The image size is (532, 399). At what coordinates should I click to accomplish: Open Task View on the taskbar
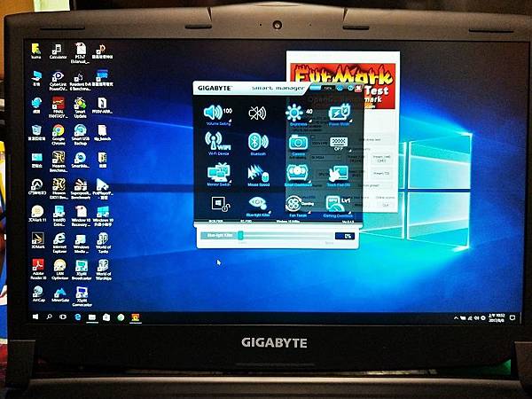[63, 317]
